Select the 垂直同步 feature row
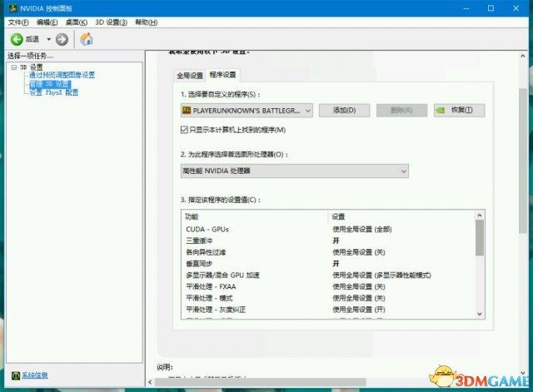This screenshot has width=533, height=392. click(x=329, y=264)
